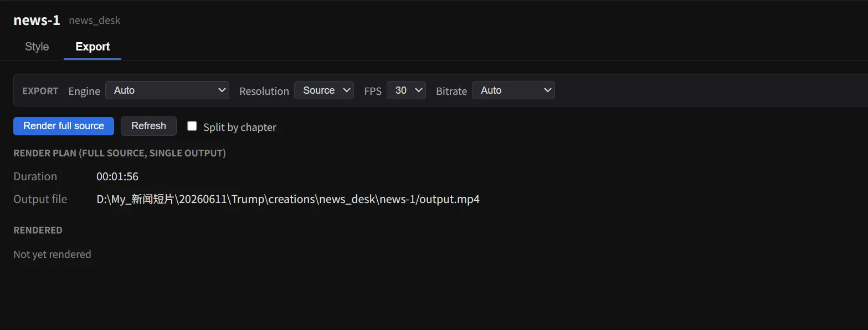Viewport: 868px width, 330px height.
Task: Open the Engine dropdown
Action: pyautogui.click(x=167, y=90)
